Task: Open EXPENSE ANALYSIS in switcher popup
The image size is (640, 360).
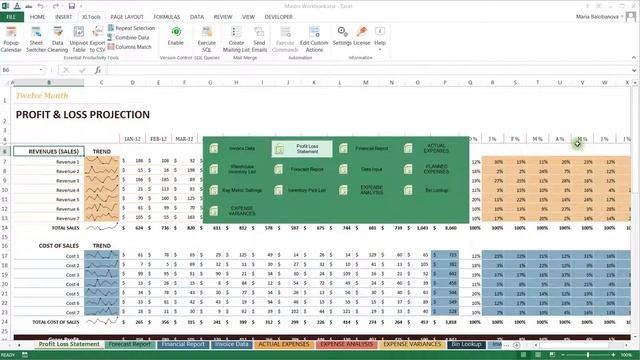Action: pos(365,190)
